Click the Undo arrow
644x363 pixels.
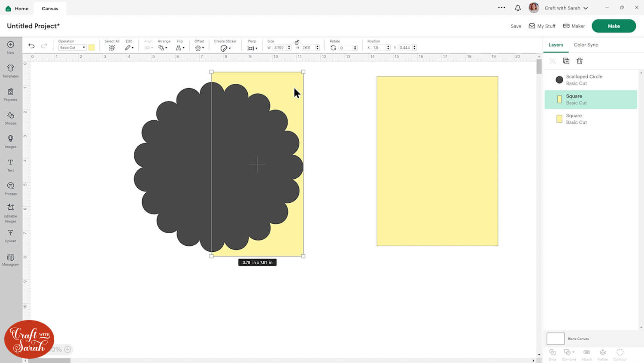[31, 46]
